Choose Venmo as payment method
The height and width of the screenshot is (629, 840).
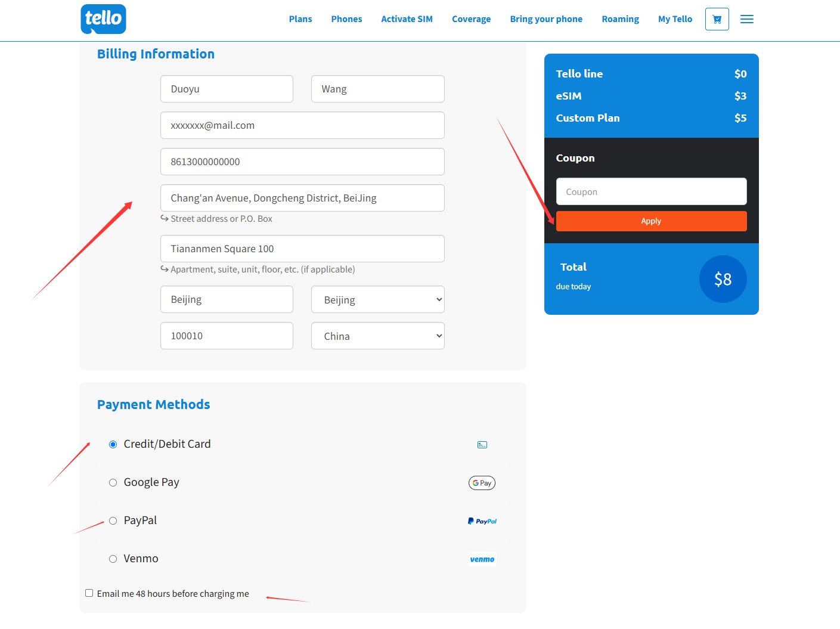(113, 559)
